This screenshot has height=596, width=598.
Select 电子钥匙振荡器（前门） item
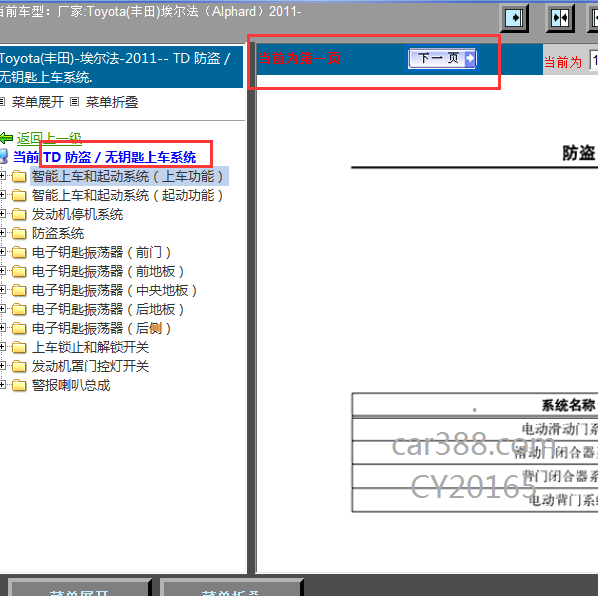[x=101, y=252]
